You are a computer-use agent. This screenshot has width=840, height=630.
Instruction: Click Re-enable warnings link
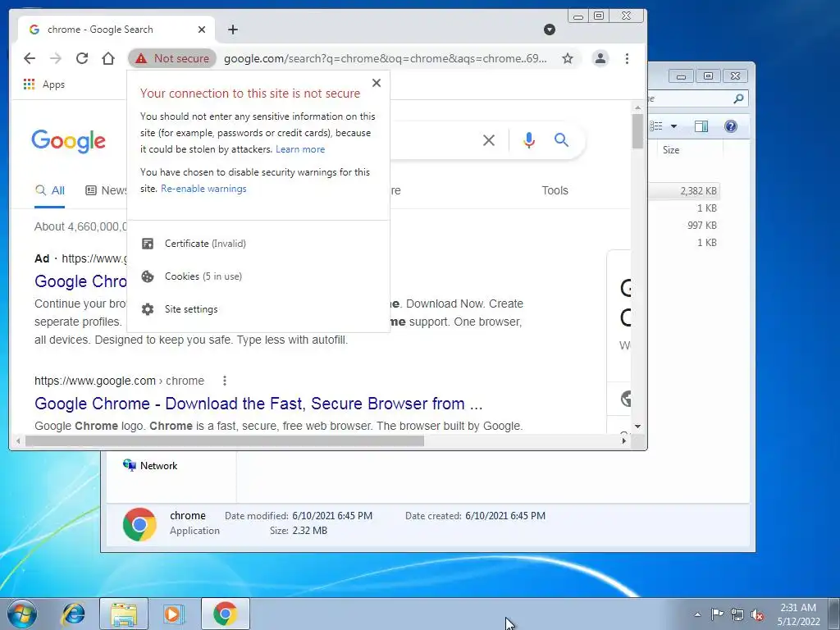203,189
